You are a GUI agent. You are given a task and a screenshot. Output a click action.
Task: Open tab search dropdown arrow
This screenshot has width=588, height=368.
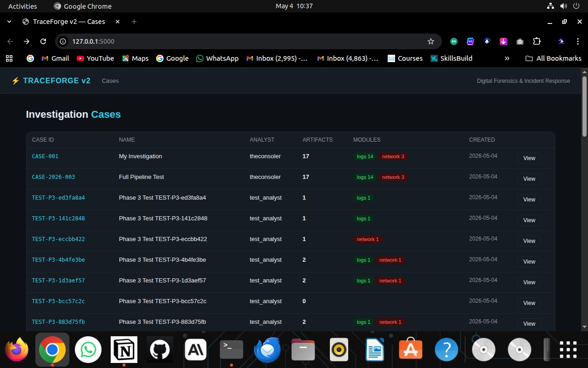(9, 22)
